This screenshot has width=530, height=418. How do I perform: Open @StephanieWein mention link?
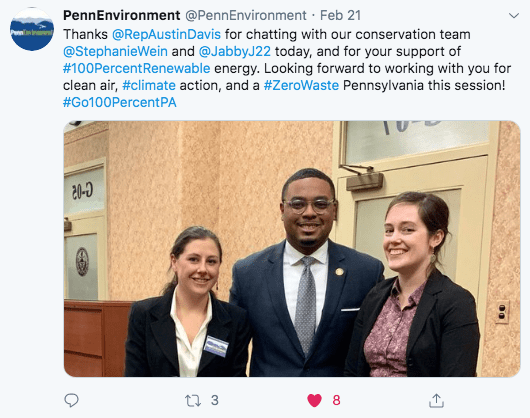tap(115, 51)
